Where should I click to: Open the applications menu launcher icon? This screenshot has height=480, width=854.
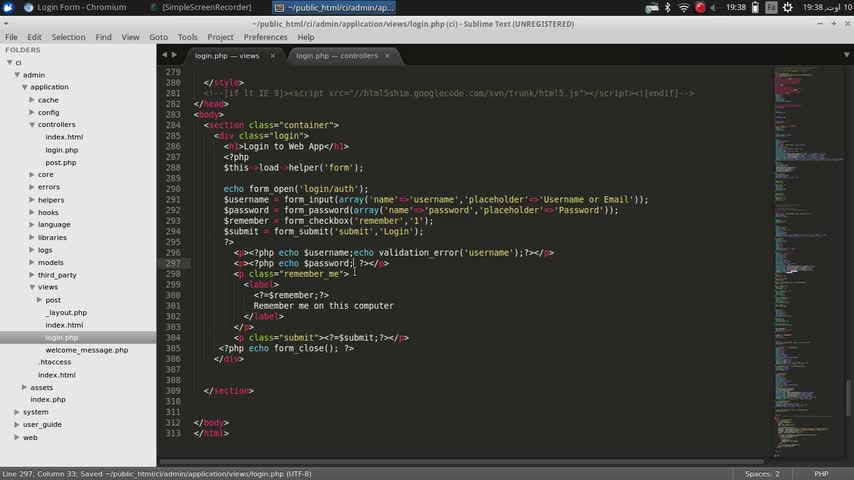(8, 7)
